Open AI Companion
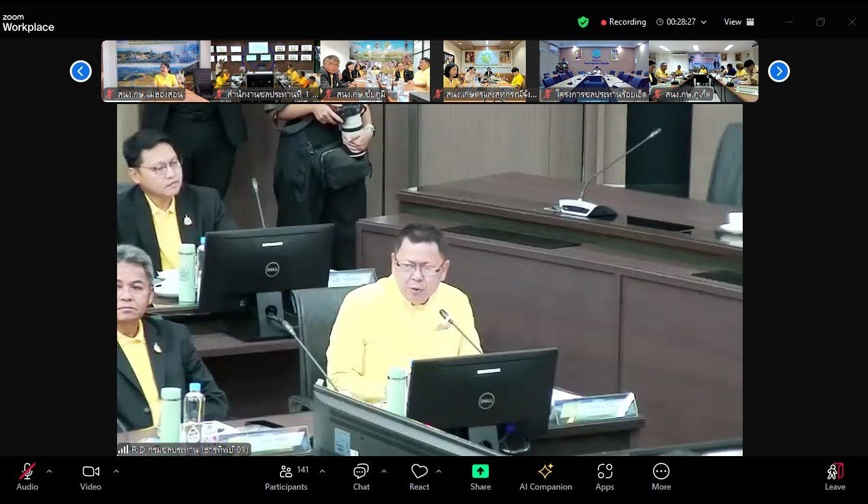This screenshot has width=868, height=504. click(546, 477)
